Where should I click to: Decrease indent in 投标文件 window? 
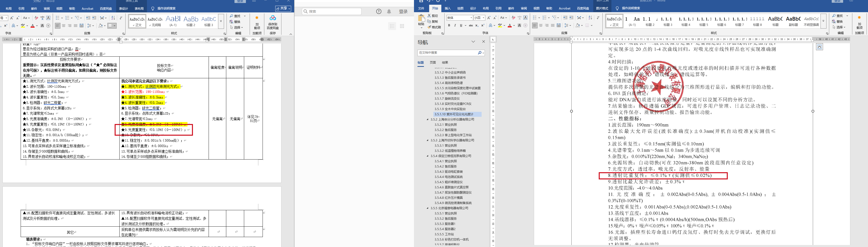tap(565, 18)
